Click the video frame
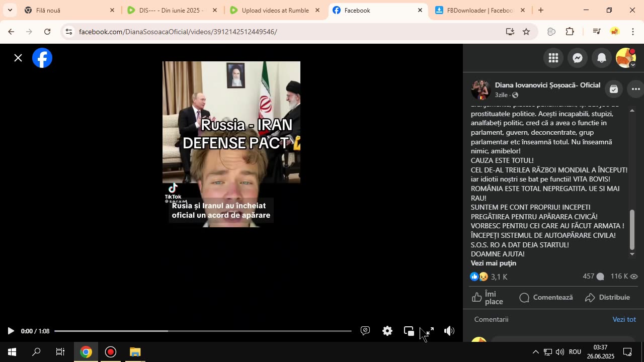644x362 pixels. click(231, 144)
